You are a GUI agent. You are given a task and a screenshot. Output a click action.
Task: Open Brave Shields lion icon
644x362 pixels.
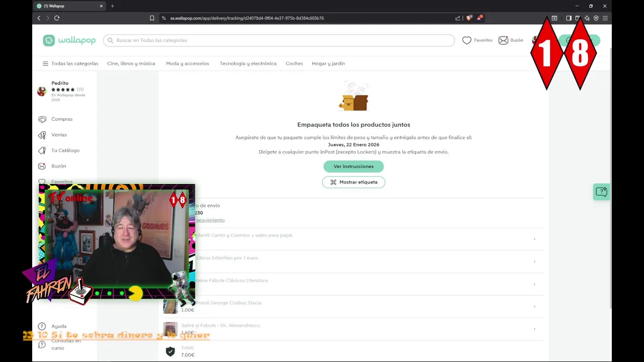click(x=469, y=18)
